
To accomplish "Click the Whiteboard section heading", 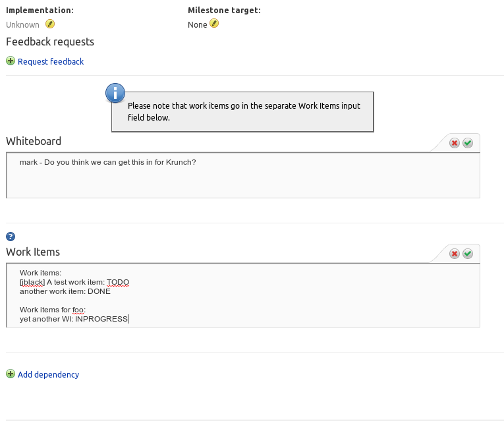I will pyautogui.click(x=34, y=141).
